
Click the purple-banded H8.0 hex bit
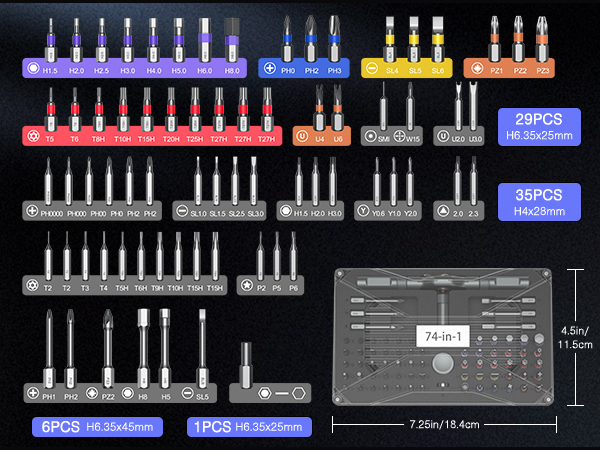pyautogui.click(x=231, y=42)
